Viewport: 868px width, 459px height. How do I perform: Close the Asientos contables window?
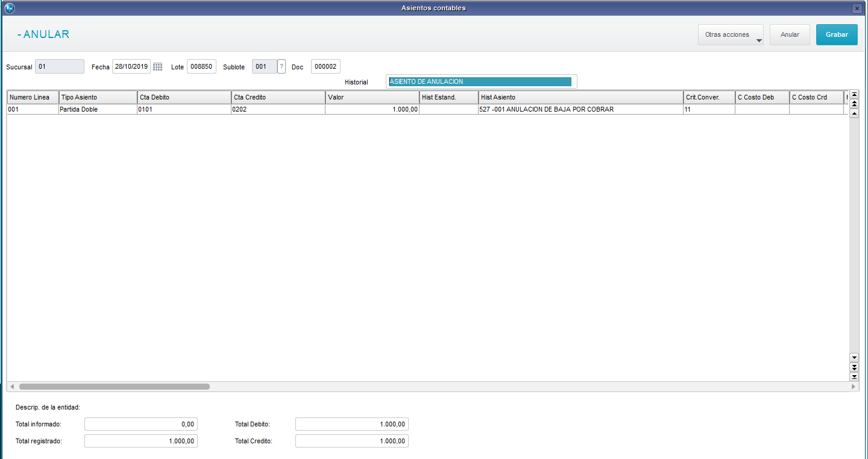click(857, 8)
